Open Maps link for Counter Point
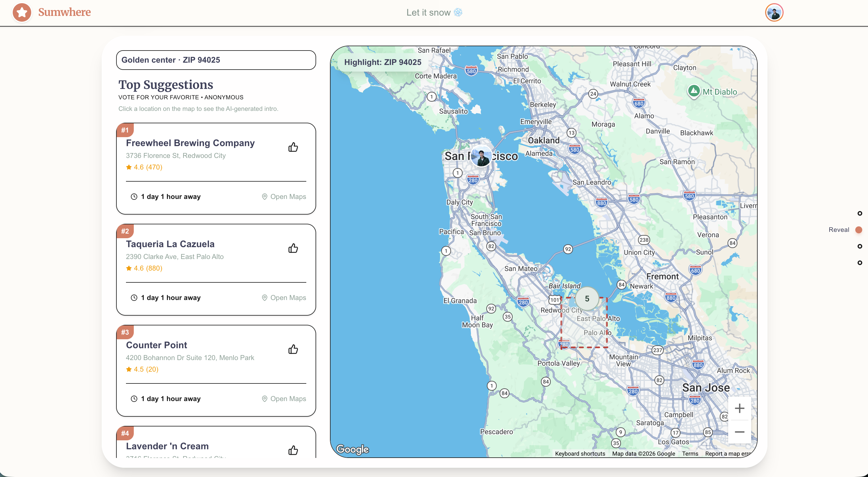The width and height of the screenshot is (868, 477). 284,398
